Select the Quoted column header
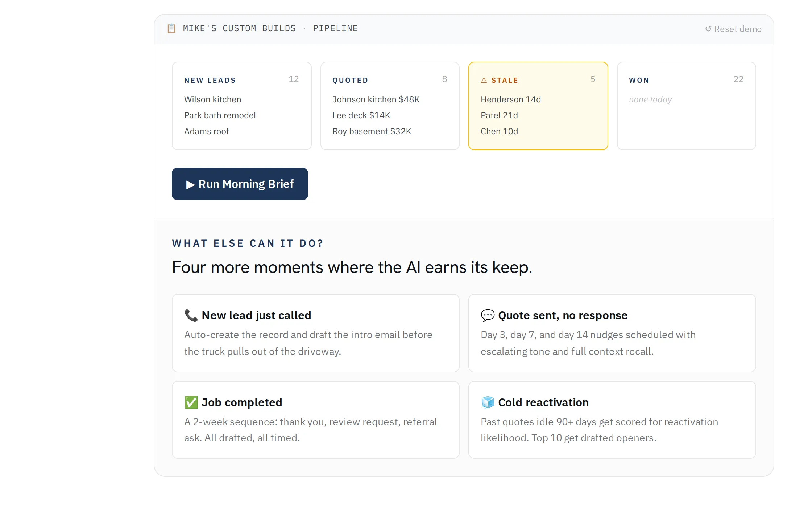The image size is (812, 508). tap(350, 80)
